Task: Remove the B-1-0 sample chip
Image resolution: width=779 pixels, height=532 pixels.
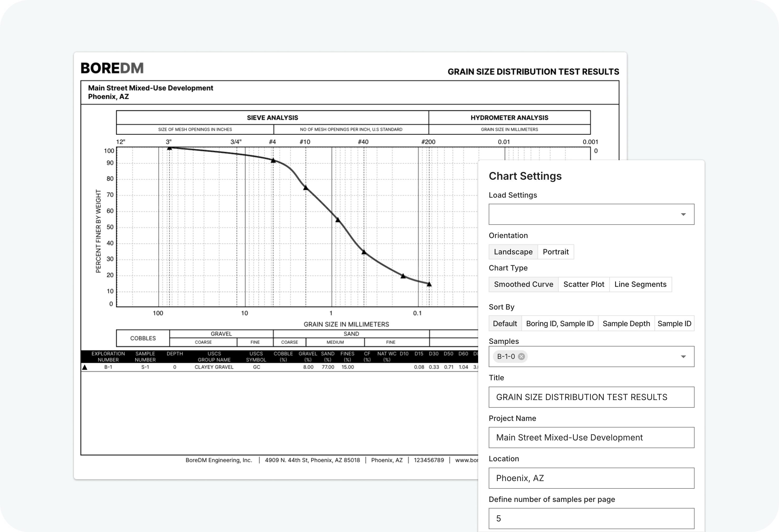Action: point(521,356)
